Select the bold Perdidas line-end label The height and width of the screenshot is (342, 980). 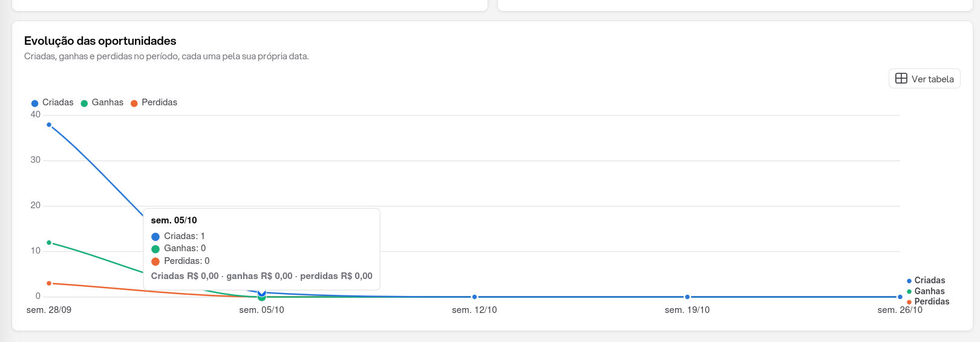[x=932, y=301]
